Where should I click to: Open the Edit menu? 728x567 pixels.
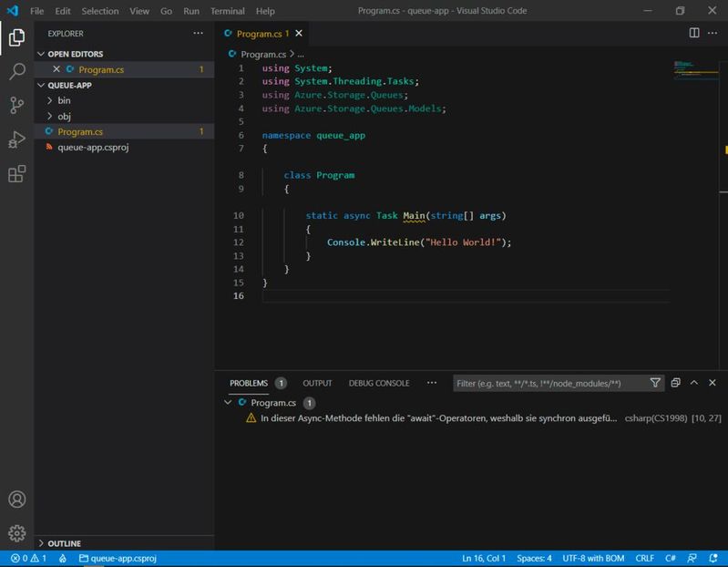63,11
